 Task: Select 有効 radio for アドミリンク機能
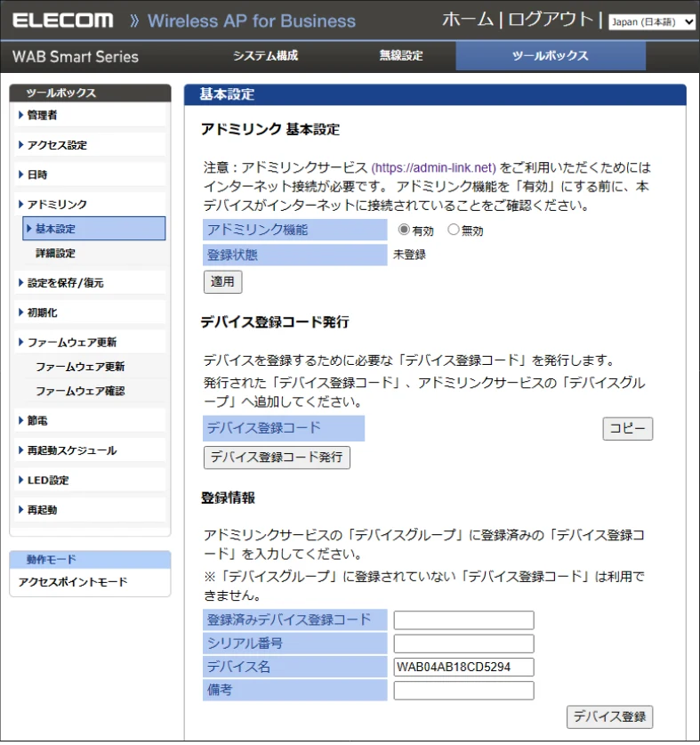(404, 230)
